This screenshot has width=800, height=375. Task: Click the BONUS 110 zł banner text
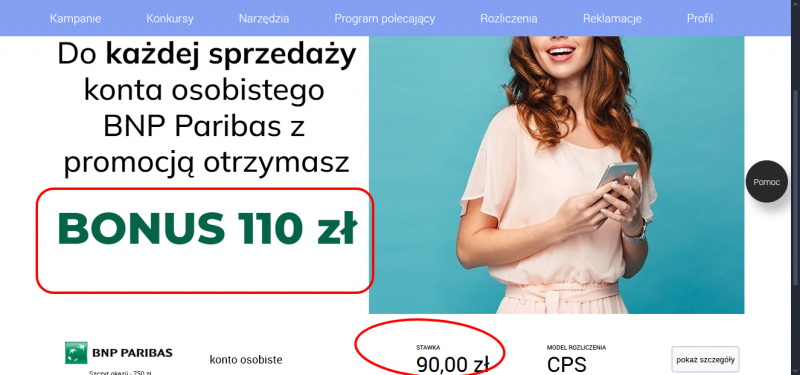[206, 228]
